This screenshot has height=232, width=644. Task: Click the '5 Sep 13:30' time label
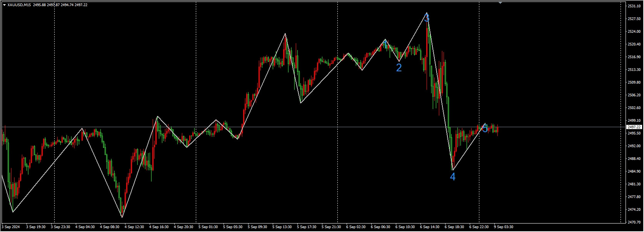click(282, 227)
